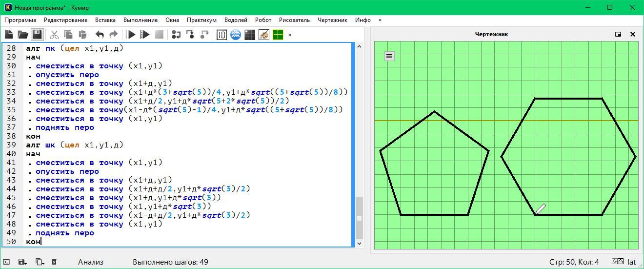This screenshot has height=269, width=644.
Task: Open the Risovatel (Painter) actor window
Action: point(264,35)
